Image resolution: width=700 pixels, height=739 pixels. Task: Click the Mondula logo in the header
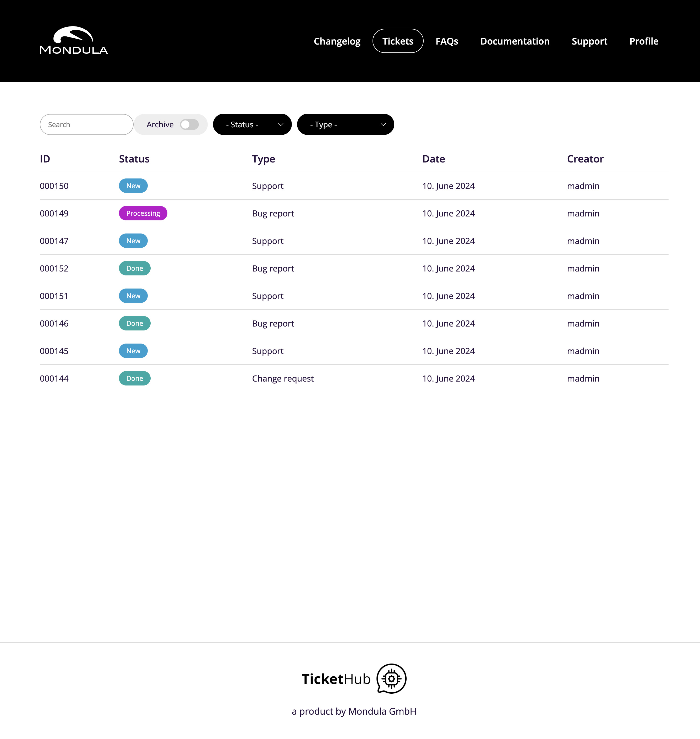click(x=74, y=40)
